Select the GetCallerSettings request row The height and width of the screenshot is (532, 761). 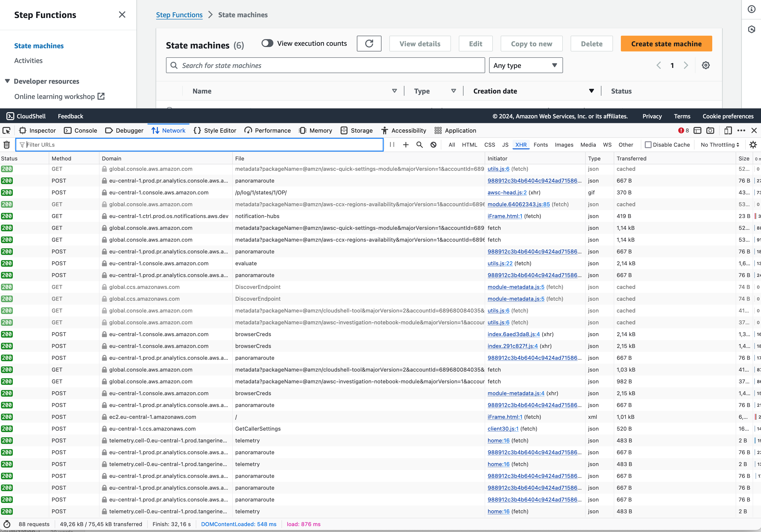click(380, 429)
